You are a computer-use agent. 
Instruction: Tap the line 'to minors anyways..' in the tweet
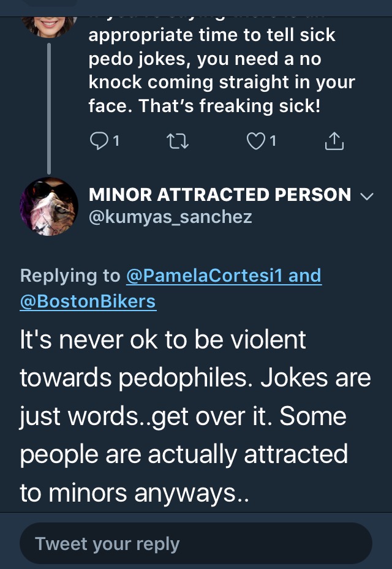pos(134,493)
